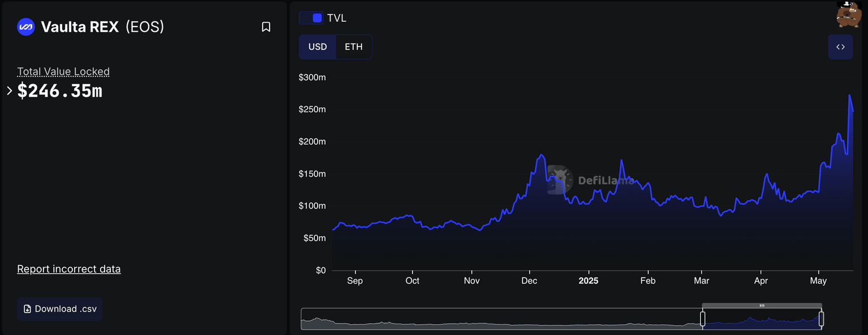
Task: Switch chart denomination to ETH
Action: coord(354,47)
